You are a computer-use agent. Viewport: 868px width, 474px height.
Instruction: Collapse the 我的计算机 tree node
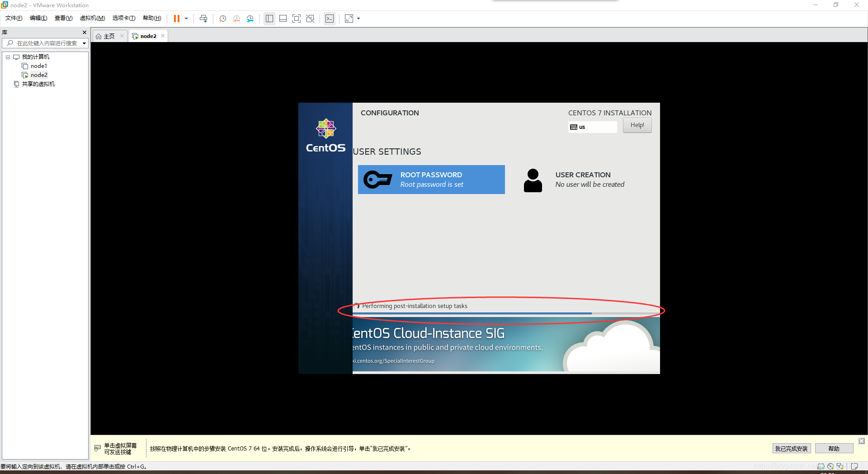[8, 57]
